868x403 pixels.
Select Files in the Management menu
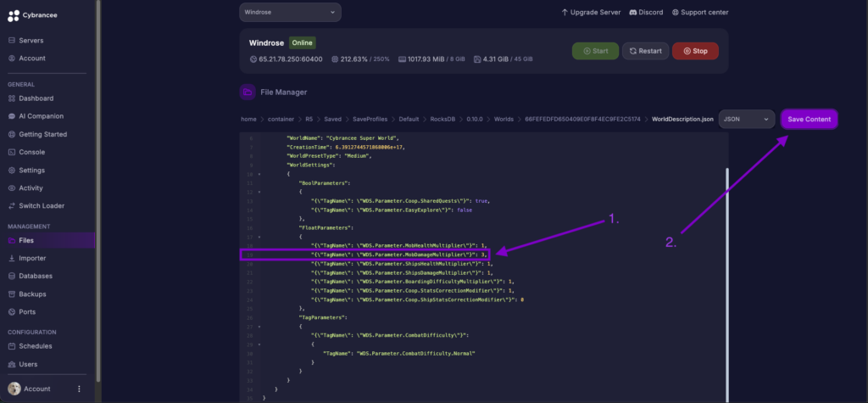[x=26, y=240]
